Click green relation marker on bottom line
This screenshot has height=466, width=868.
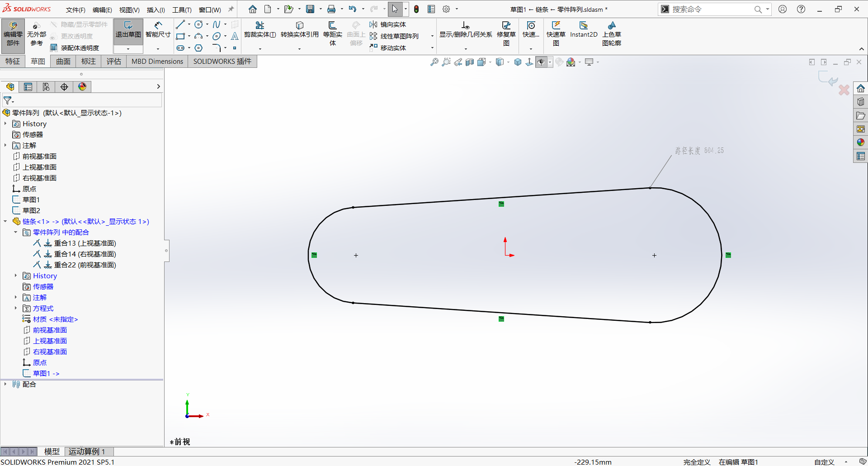coord(501,319)
